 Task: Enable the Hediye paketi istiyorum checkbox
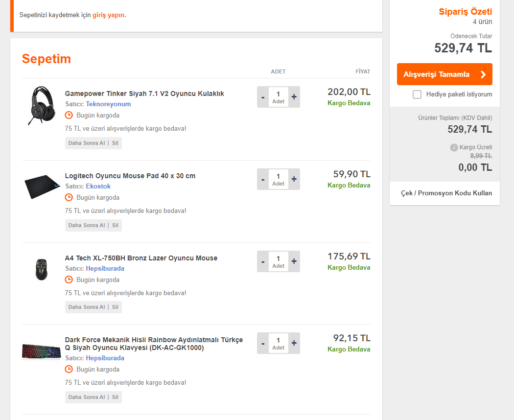pos(417,94)
